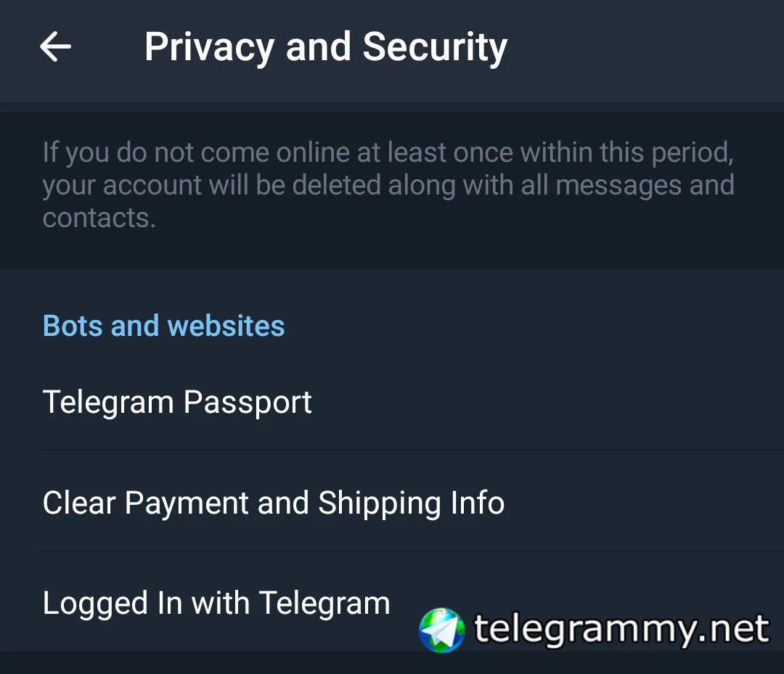The width and height of the screenshot is (784, 674).
Task: Open Logged In with Telegram
Action: point(216,603)
